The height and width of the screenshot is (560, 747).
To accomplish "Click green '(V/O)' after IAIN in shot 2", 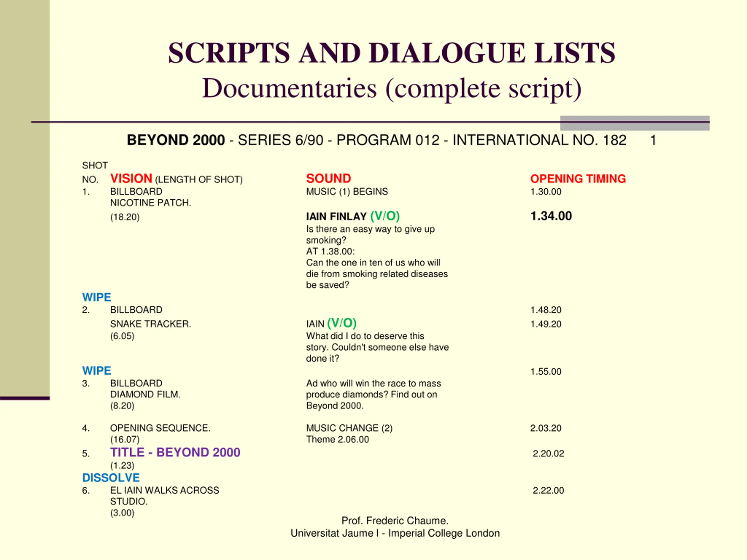I will [x=342, y=323].
